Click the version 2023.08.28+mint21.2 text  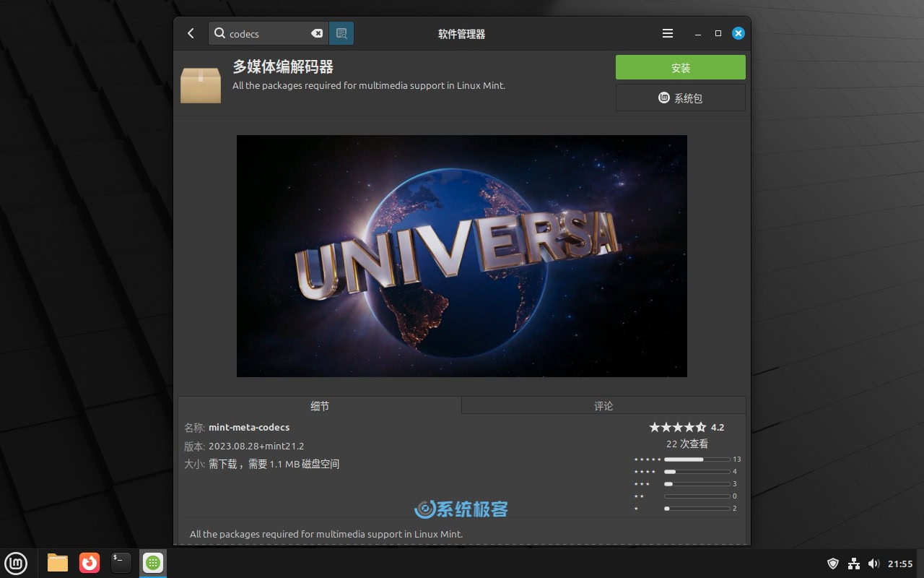click(256, 446)
